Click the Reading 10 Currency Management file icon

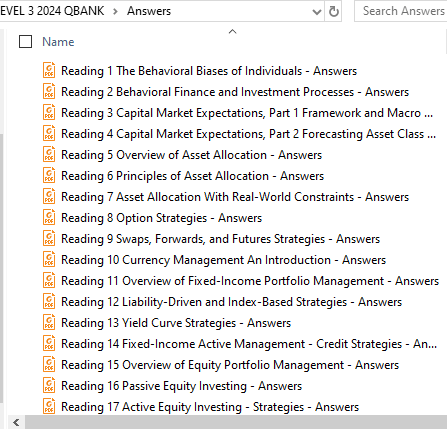coord(49,259)
